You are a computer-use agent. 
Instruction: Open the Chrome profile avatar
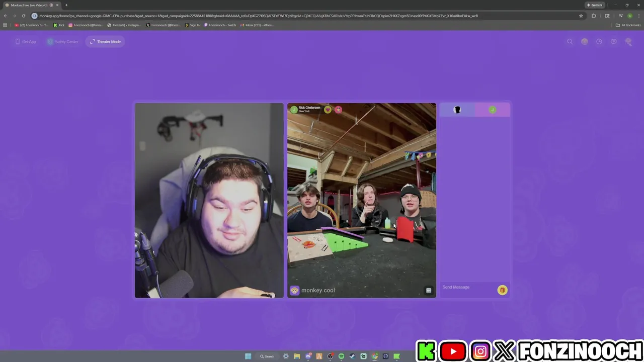pos(630,16)
